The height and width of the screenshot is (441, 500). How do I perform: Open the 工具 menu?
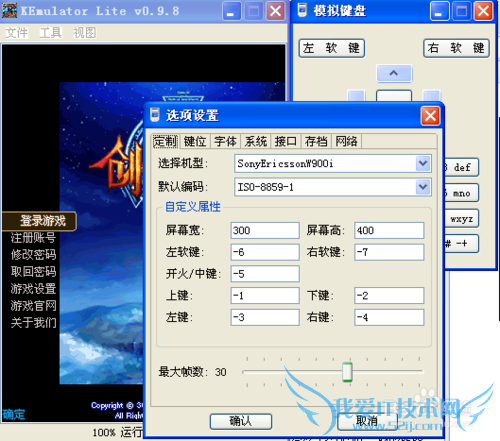point(51,33)
